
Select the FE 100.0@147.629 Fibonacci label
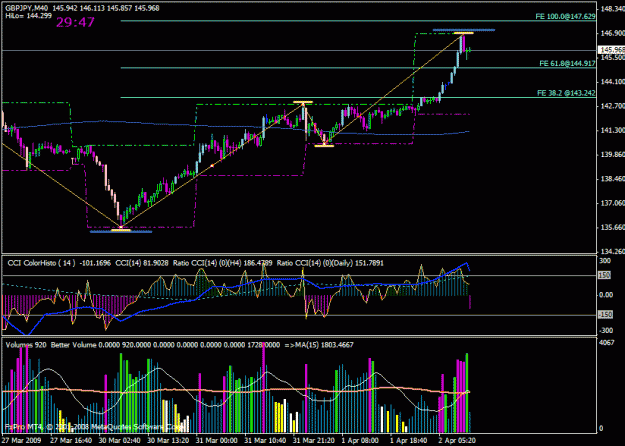pyautogui.click(x=565, y=16)
